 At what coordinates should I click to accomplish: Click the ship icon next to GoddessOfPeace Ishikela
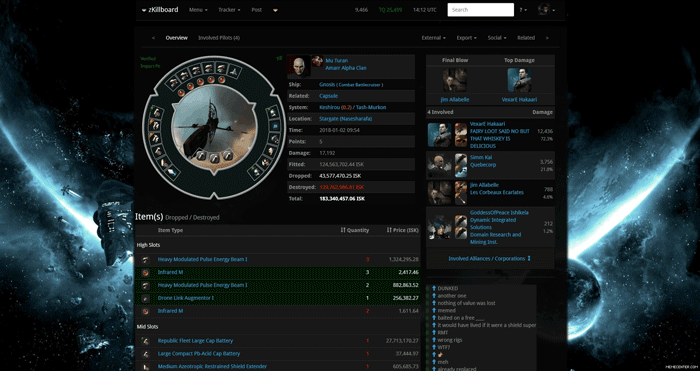pos(461,221)
